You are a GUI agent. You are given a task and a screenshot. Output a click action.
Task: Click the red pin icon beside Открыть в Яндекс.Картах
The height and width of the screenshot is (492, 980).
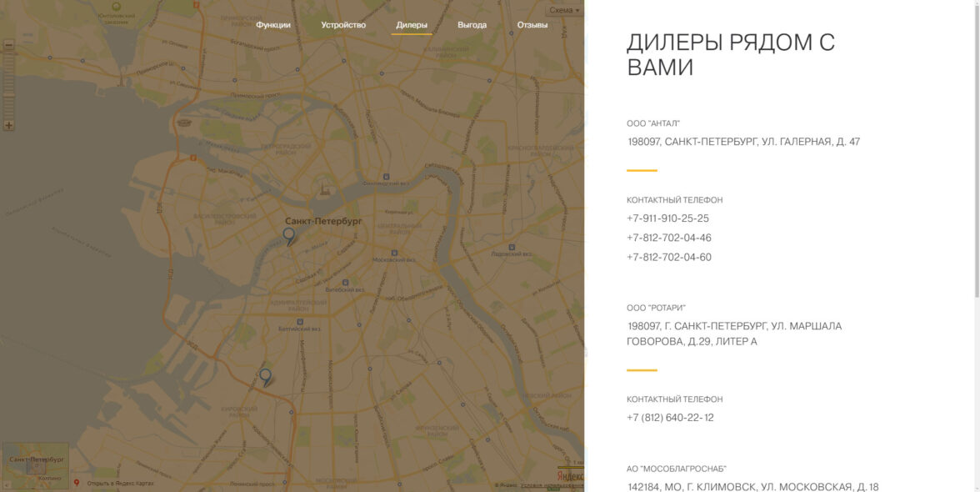click(x=77, y=483)
